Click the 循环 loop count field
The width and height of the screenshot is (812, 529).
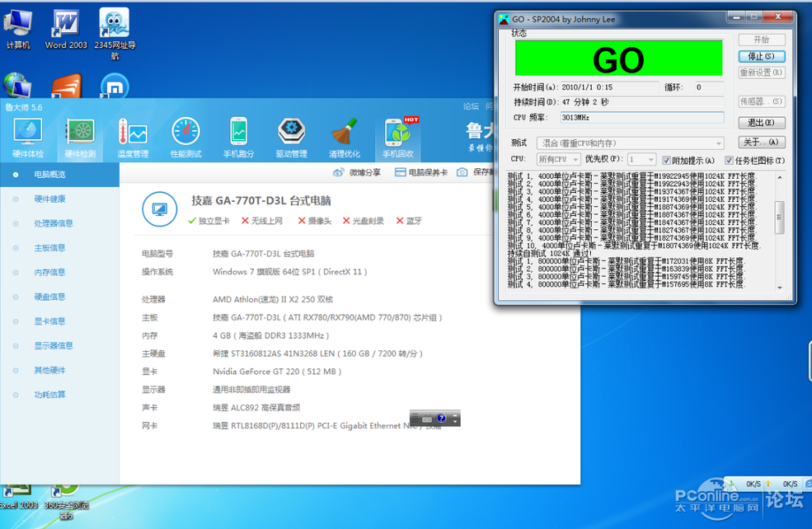(x=708, y=87)
